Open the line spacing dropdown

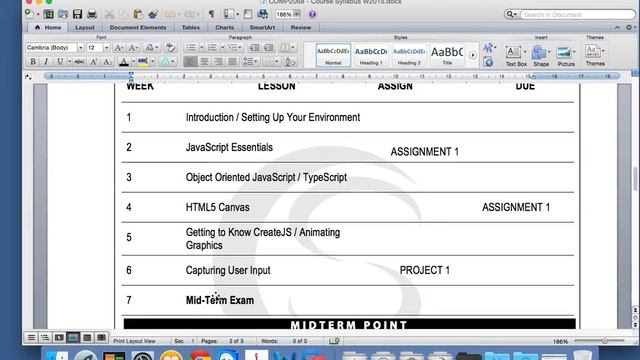(x=250, y=62)
